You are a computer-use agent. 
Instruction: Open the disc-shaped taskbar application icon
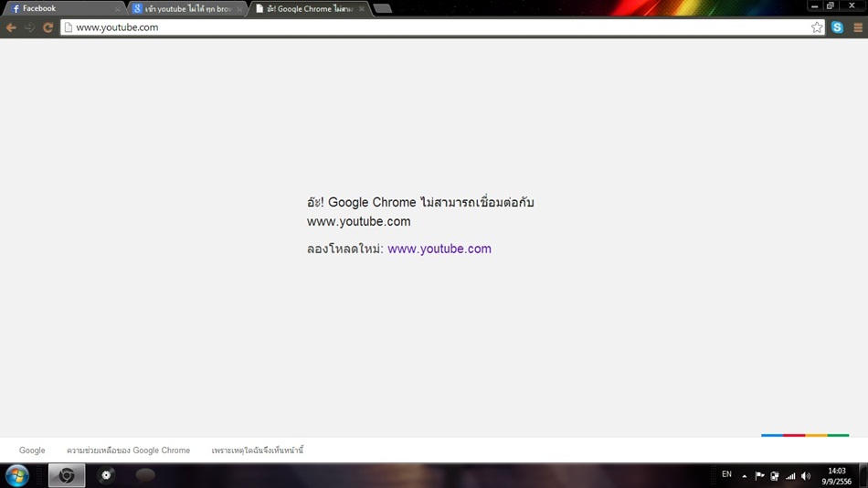(x=106, y=475)
